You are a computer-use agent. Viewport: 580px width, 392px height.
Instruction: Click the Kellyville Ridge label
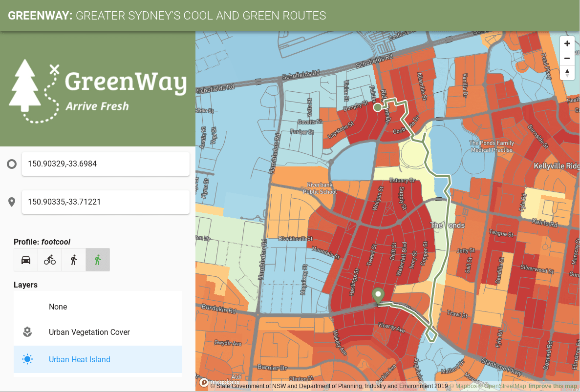pos(557,166)
